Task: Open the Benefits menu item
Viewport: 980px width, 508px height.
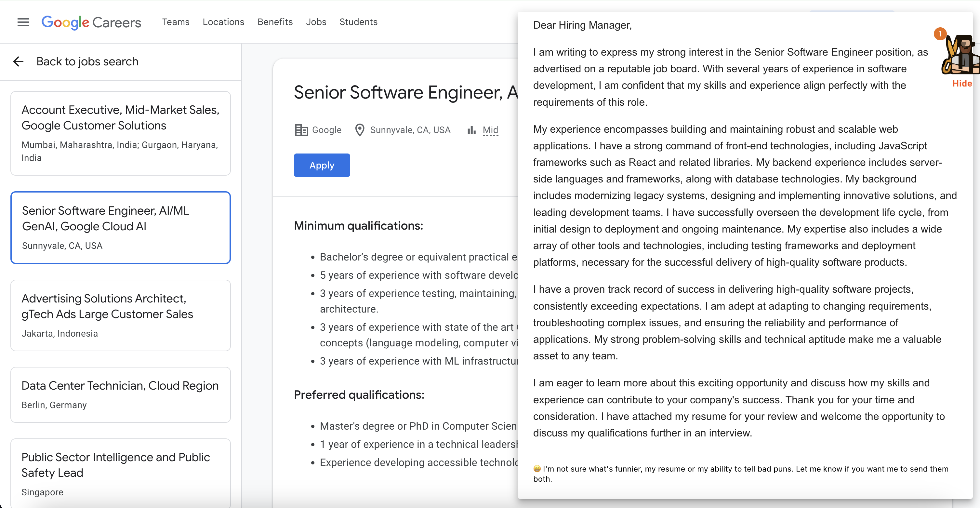Action: point(275,22)
